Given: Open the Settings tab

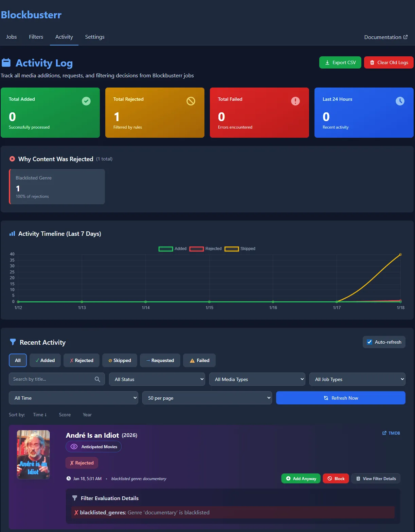Looking at the screenshot, I should coord(95,37).
